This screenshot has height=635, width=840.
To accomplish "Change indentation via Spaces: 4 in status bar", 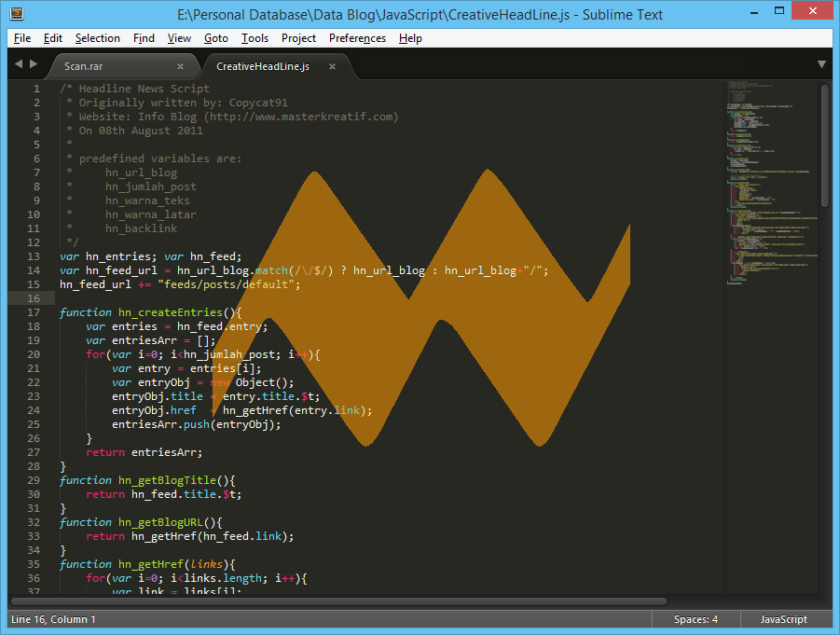I will (x=695, y=619).
